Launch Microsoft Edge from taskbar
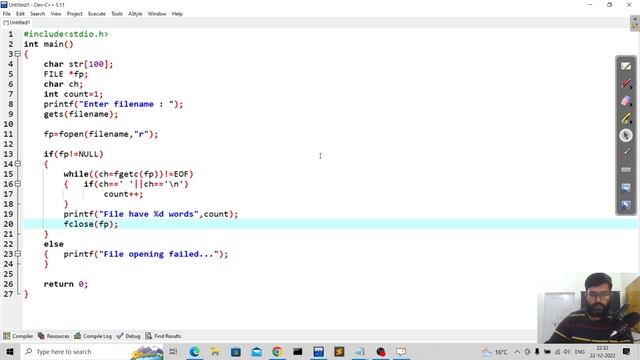This screenshot has height=360, width=640. tap(194, 351)
